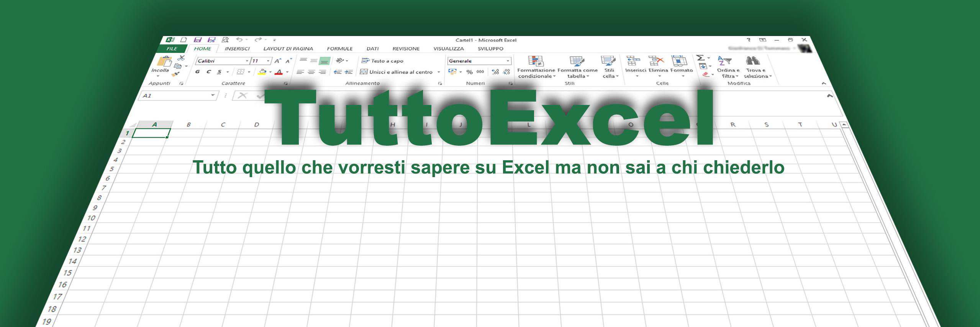The height and width of the screenshot is (327, 980).
Task: Click the Orientation text angle icon
Action: (x=340, y=61)
